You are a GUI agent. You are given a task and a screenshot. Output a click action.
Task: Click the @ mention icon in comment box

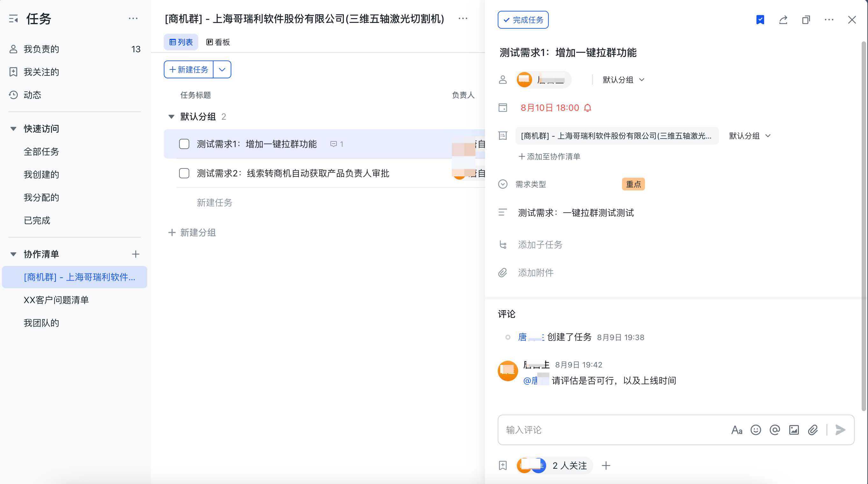point(775,430)
